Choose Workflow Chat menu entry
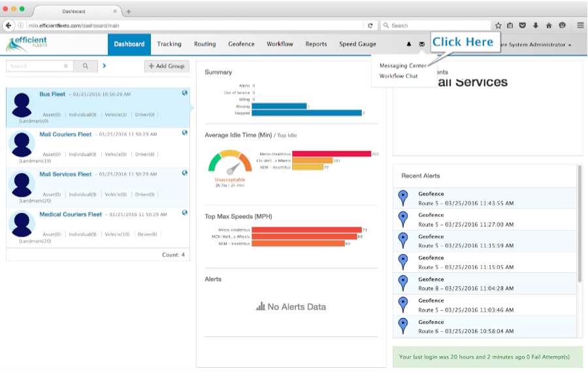The height and width of the screenshot is (373, 588). click(399, 76)
